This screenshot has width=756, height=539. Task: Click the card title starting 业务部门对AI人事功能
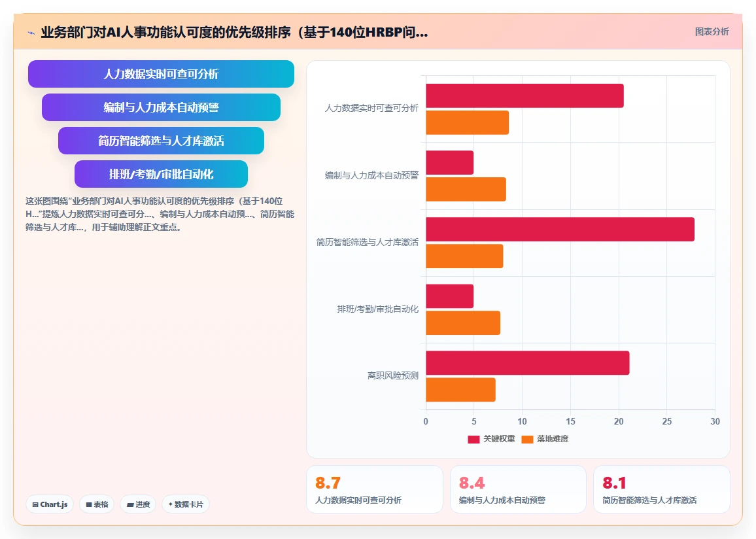coord(234,32)
